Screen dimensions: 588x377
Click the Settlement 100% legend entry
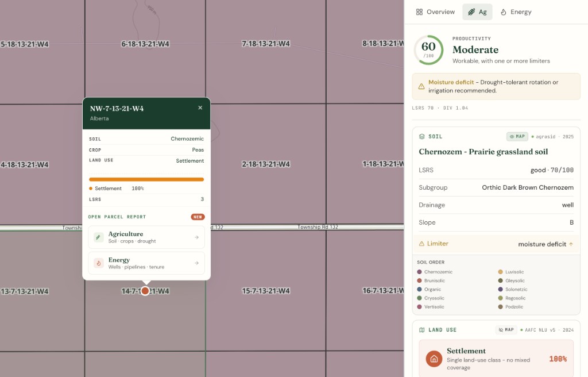coord(116,188)
